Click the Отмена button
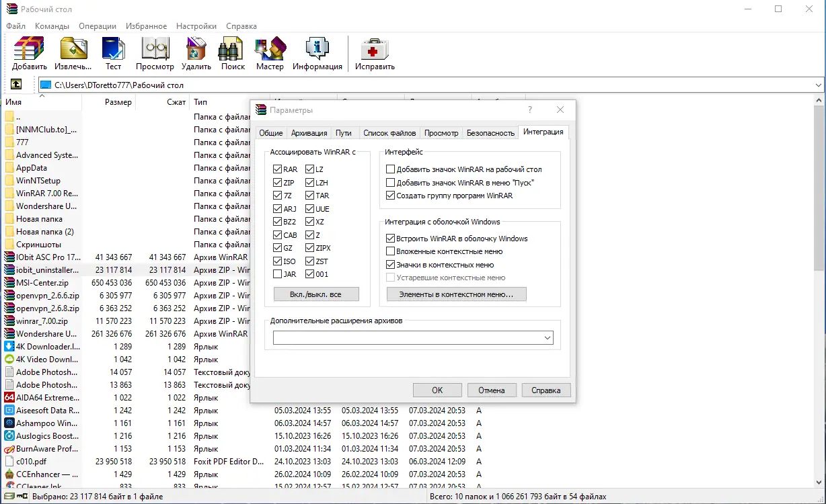 tap(491, 390)
